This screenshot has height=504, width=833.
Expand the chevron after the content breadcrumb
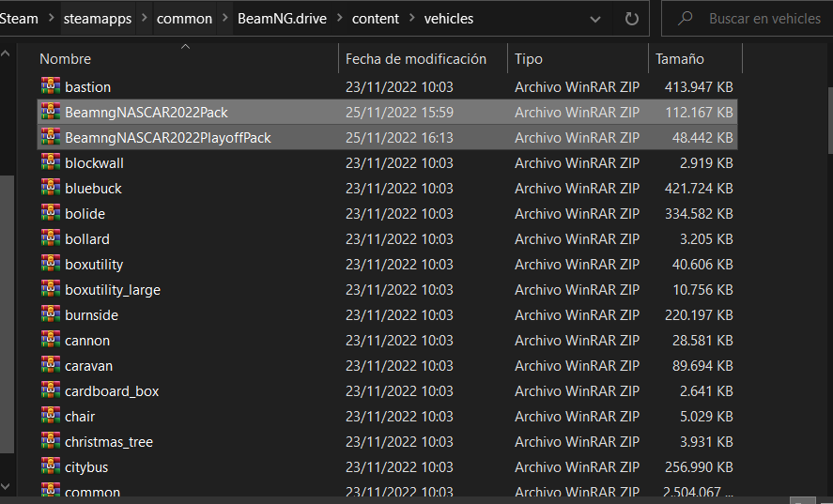coord(411,18)
